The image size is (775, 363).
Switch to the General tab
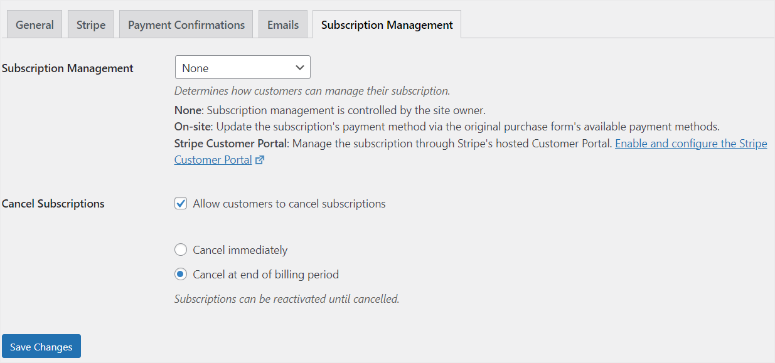(x=35, y=25)
